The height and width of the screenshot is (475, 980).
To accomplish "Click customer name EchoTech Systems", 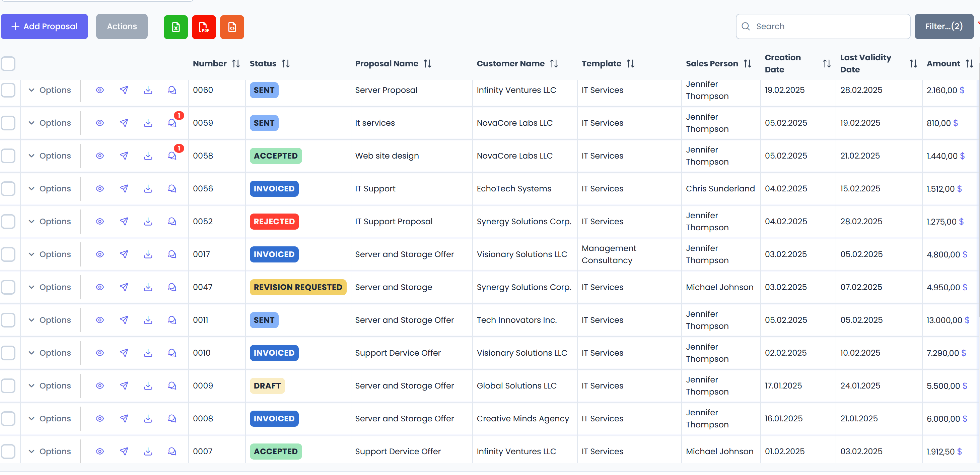I will click(513, 189).
